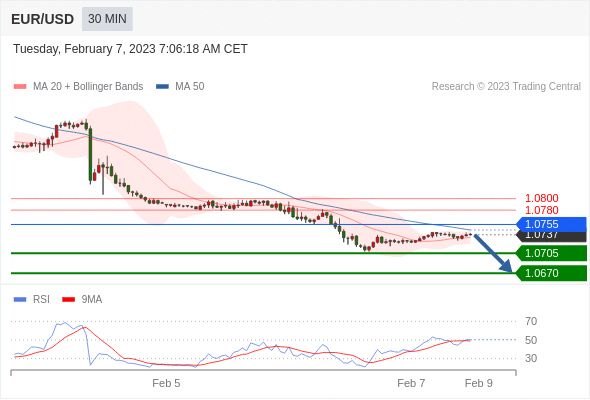Click the RSI 70 axis label
Image resolution: width=590 pixels, height=400 pixels.
531,321
